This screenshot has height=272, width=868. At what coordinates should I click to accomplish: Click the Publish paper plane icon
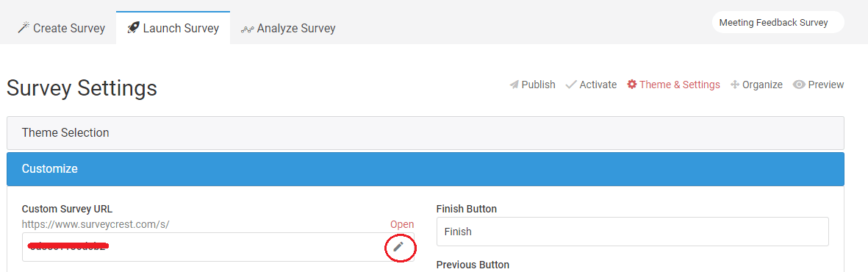[514, 85]
